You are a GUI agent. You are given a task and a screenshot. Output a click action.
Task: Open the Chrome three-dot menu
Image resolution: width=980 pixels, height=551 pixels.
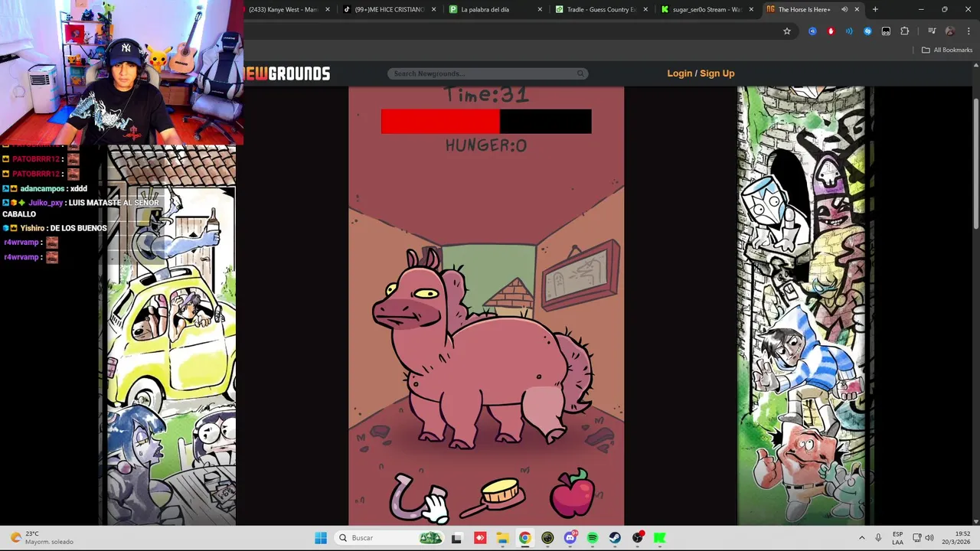[x=967, y=31]
